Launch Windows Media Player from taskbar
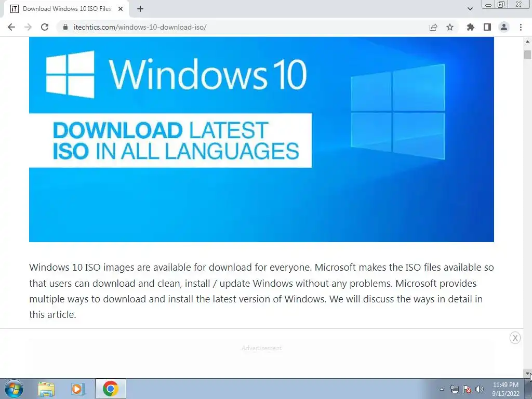The image size is (532, 399). [x=78, y=389]
